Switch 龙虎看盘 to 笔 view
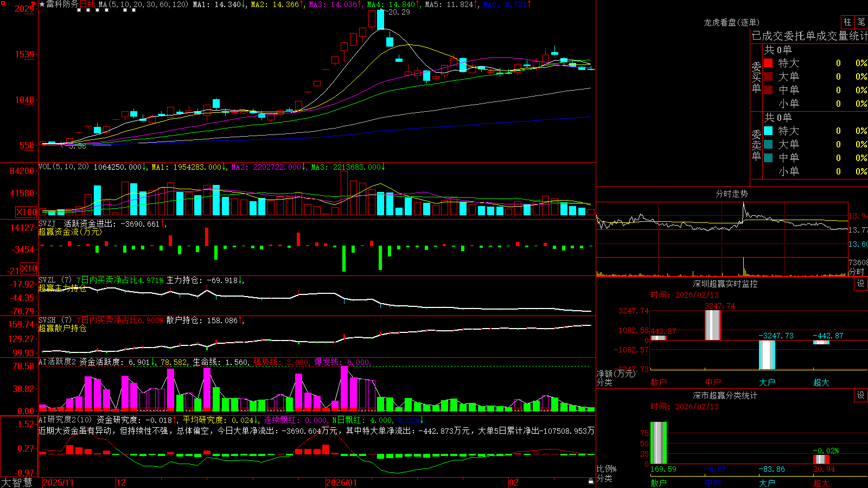Image resolution: width=868 pixels, height=488 pixels. click(861, 22)
